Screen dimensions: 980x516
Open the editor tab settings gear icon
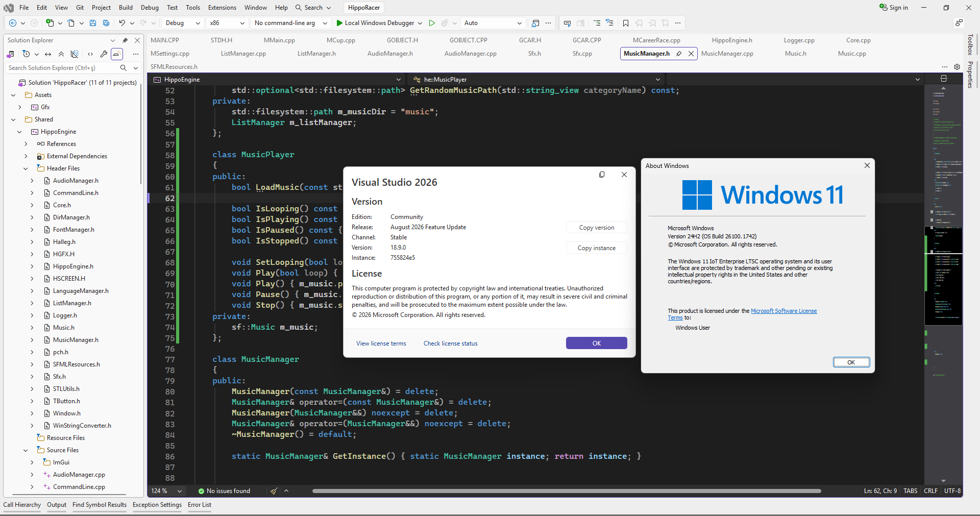[x=957, y=67]
